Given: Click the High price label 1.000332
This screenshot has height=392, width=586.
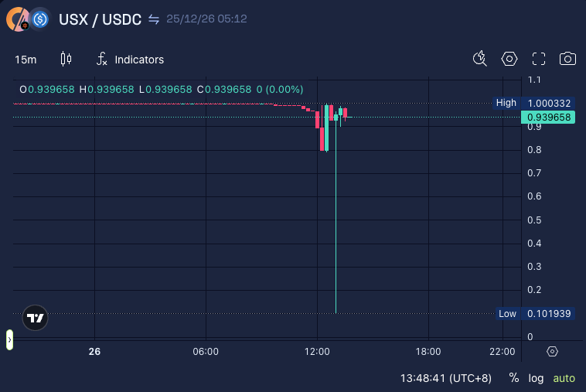Looking at the screenshot, I should 548,103.
